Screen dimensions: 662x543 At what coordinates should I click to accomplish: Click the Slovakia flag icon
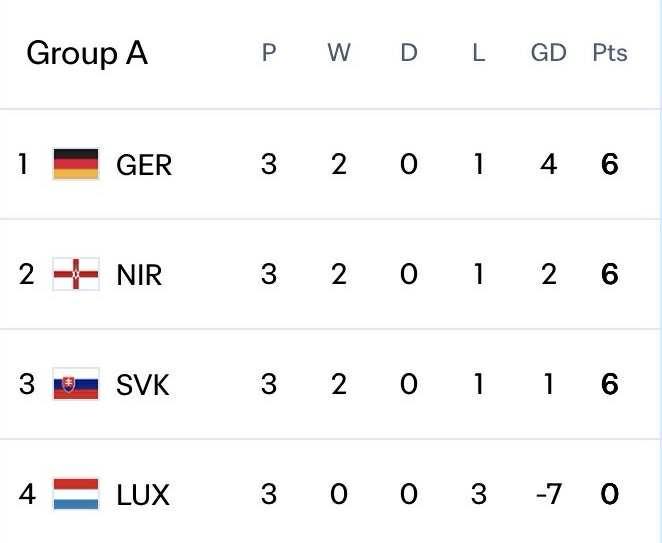point(76,384)
